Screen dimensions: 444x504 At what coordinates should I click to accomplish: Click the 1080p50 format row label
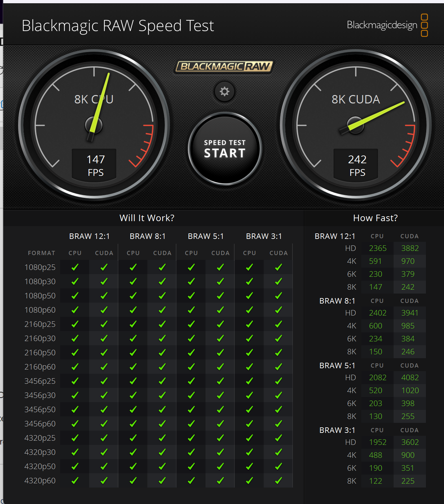tap(40, 296)
